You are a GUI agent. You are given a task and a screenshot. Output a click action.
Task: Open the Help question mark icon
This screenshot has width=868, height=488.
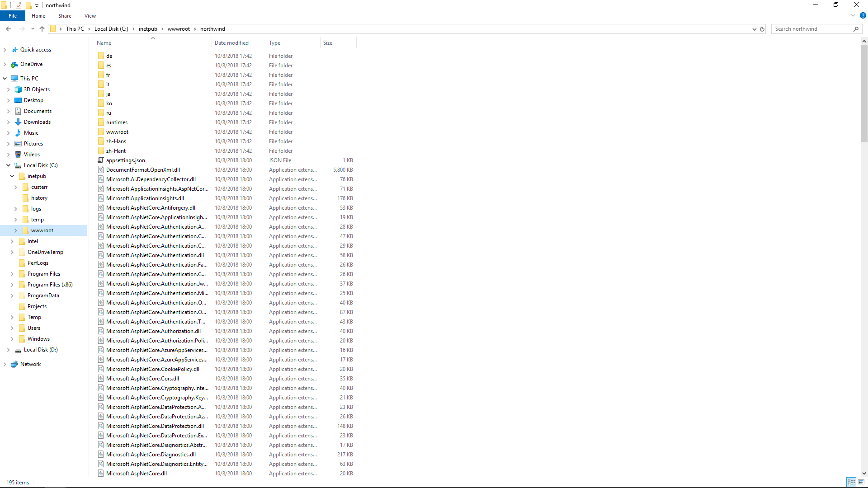[863, 16]
